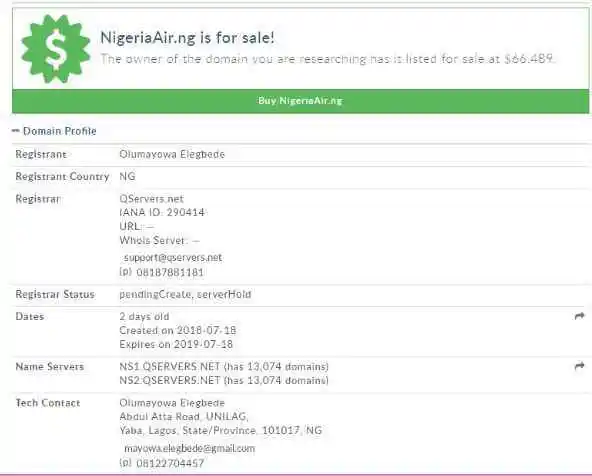The image size is (592, 476).
Task: Click the green dollar sale badge icon
Action: (56, 49)
